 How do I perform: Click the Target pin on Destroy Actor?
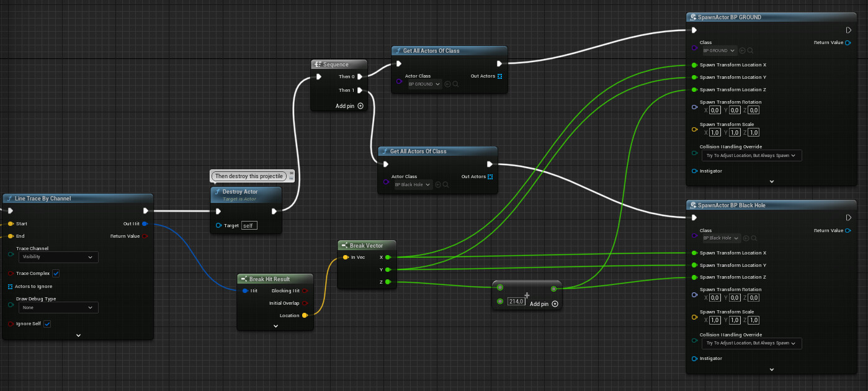219,225
